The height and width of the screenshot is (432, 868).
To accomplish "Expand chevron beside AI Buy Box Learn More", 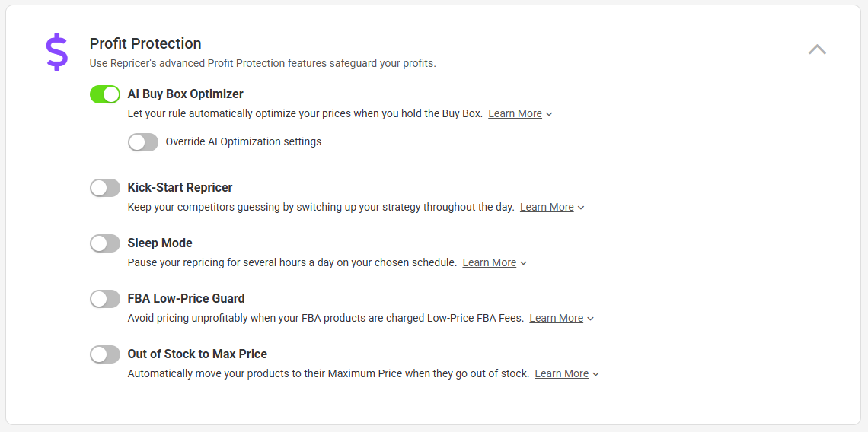I will click(x=550, y=115).
